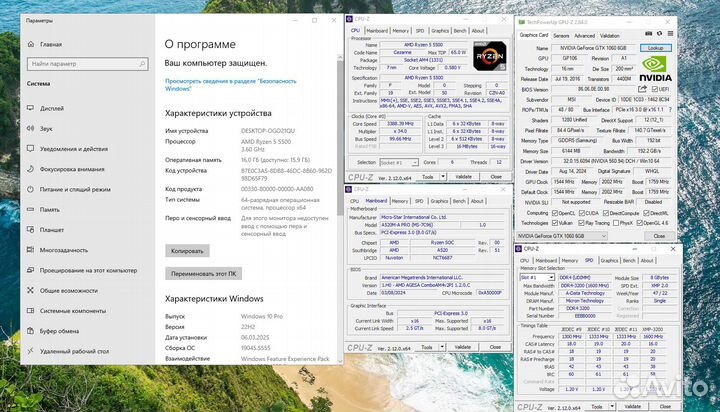Screen dimensions: 720x412
Task: Click GPU-Z screenshot camera icon
Action: [x=648, y=34]
